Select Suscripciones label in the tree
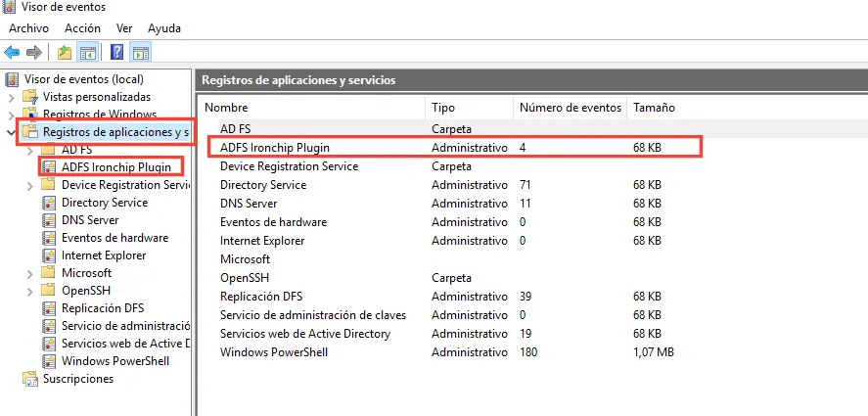The width and height of the screenshot is (868, 416). pos(78,379)
